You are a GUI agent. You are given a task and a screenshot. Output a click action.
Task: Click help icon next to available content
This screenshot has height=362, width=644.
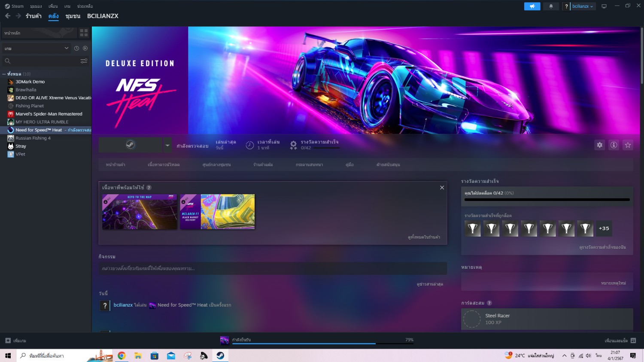tap(149, 188)
